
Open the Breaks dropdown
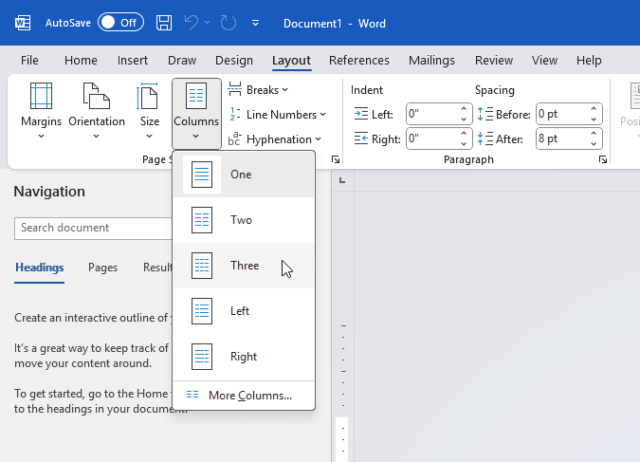pyautogui.click(x=258, y=90)
